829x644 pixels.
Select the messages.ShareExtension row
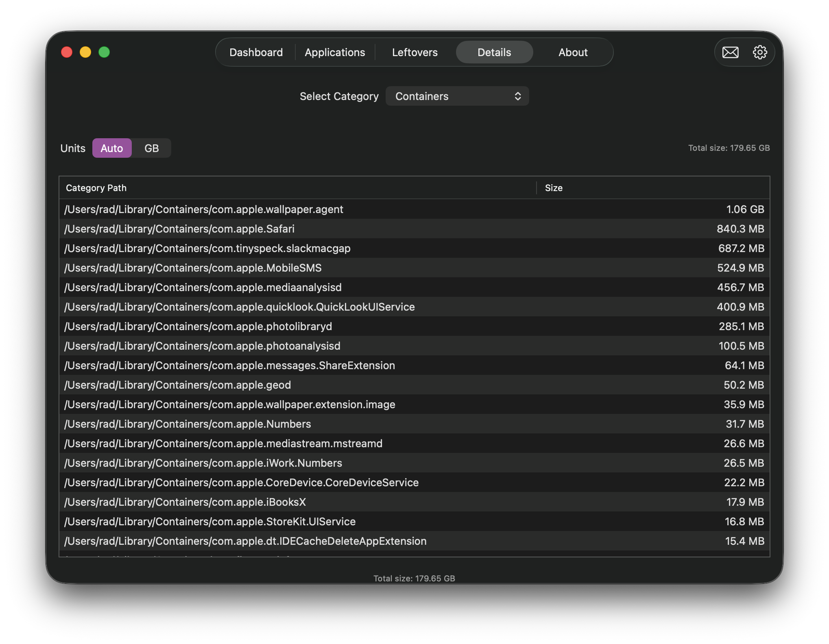[x=414, y=366]
